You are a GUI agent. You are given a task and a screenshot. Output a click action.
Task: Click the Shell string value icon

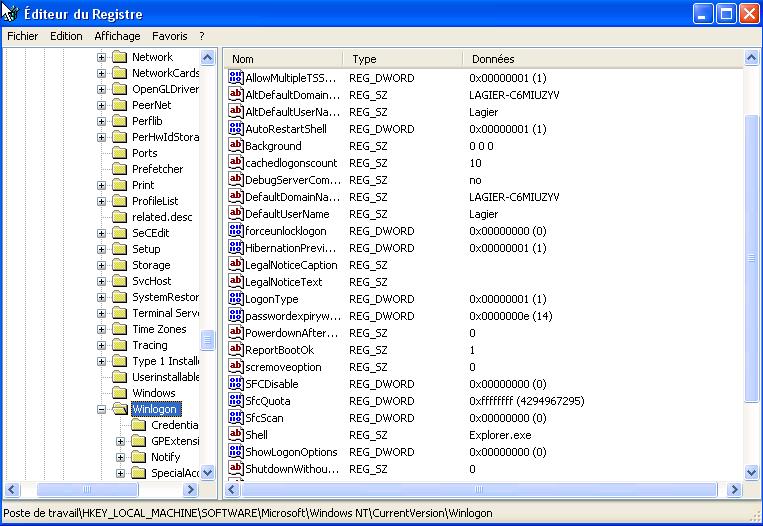[x=236, y=435]
